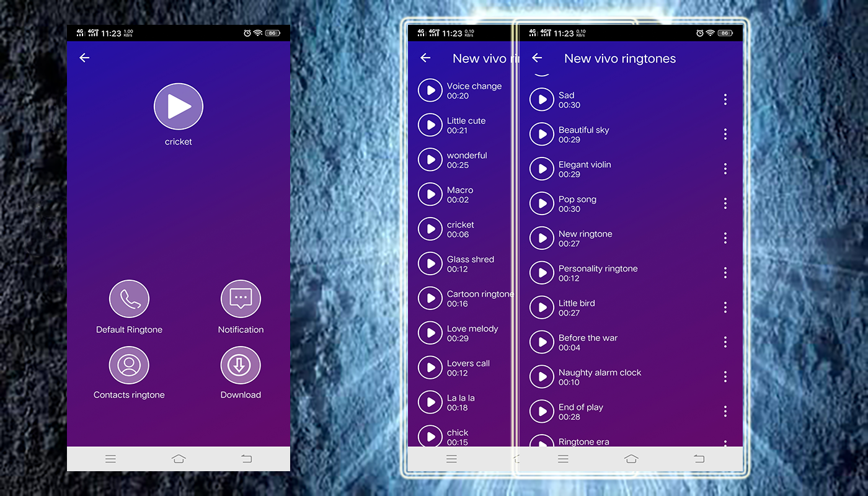Set cricket as Notification sound
The width and height of the screenshot is (868, 496).
click(x=241, y=299)
